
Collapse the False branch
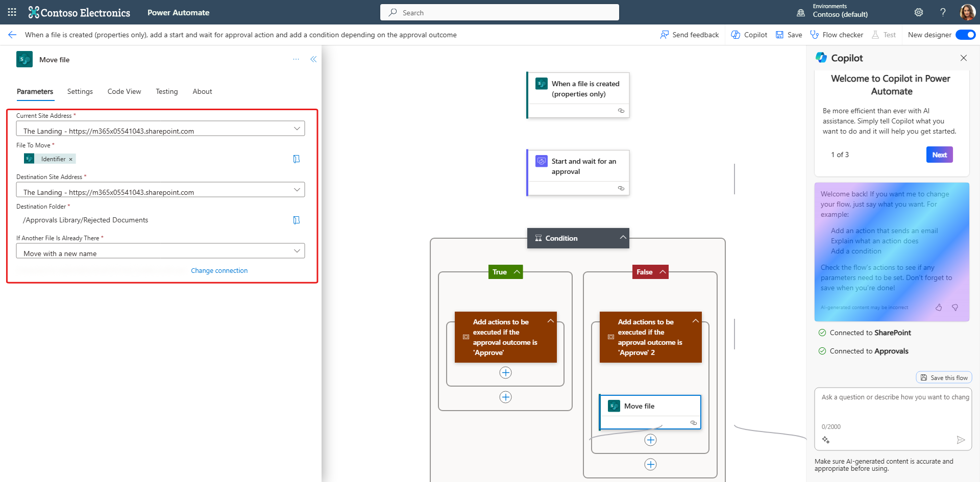(663, 272)
